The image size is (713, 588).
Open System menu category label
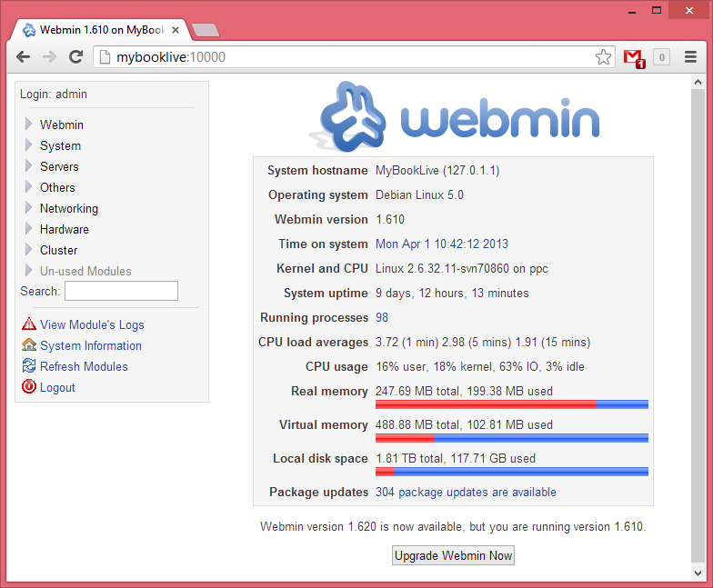(x=60, y=145)
